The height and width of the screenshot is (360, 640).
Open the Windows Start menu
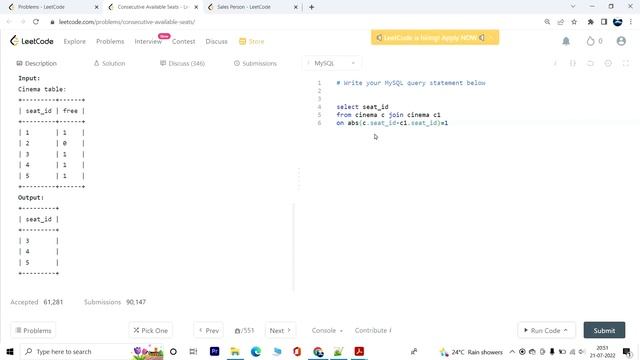pyautogui.click(x=10, y=351)
